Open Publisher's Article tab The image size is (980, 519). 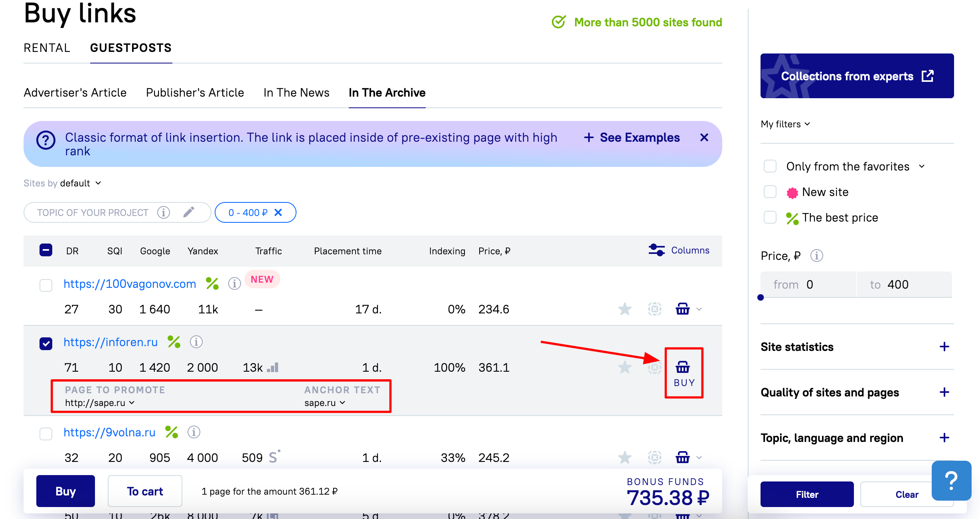pos(195,93)
